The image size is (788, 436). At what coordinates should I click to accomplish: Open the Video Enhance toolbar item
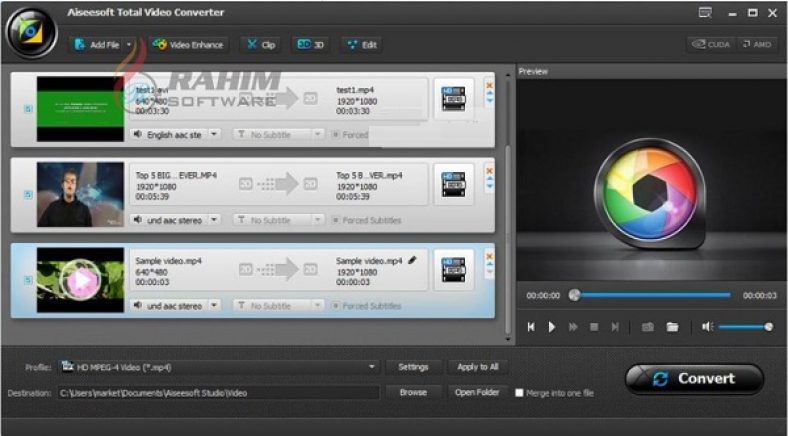tap(189, 45)
